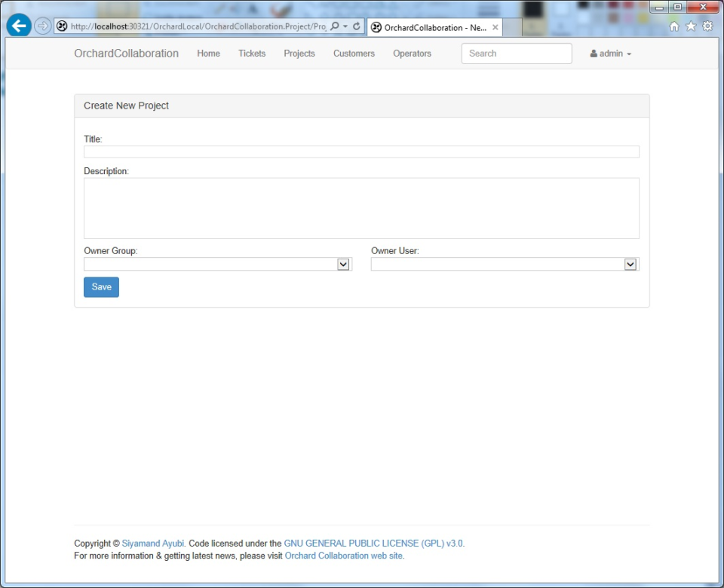Click the blue Save button
The width and height of the screenshot is (724, 588).
(x=102, y=287)
